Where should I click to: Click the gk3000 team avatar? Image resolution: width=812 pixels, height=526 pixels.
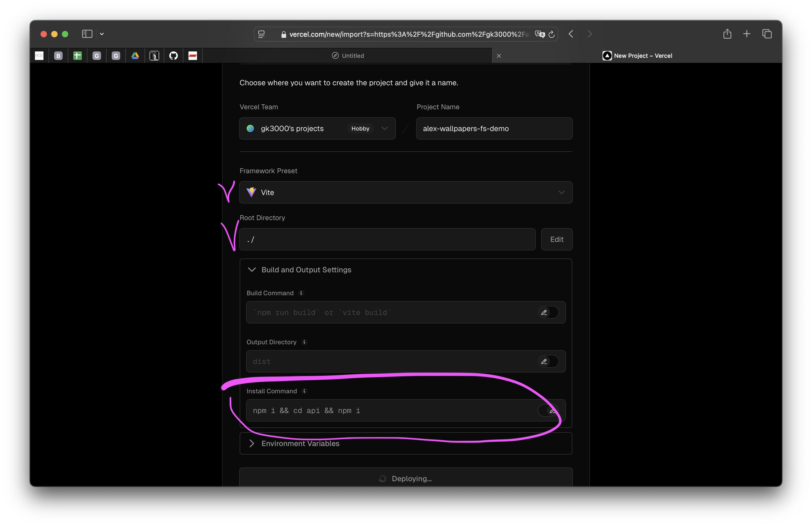pyautogui.click(x=250, y=128)
